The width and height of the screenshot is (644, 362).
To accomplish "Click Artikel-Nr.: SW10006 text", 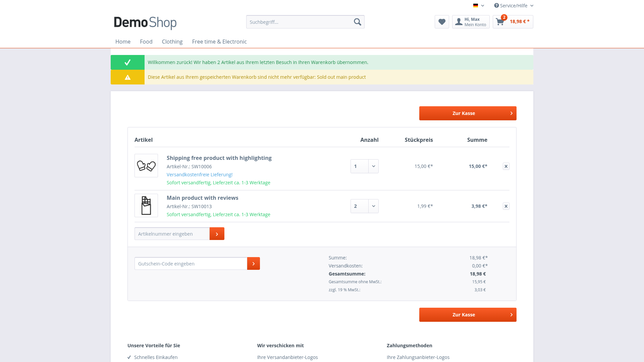I will [x=189, y=167].
